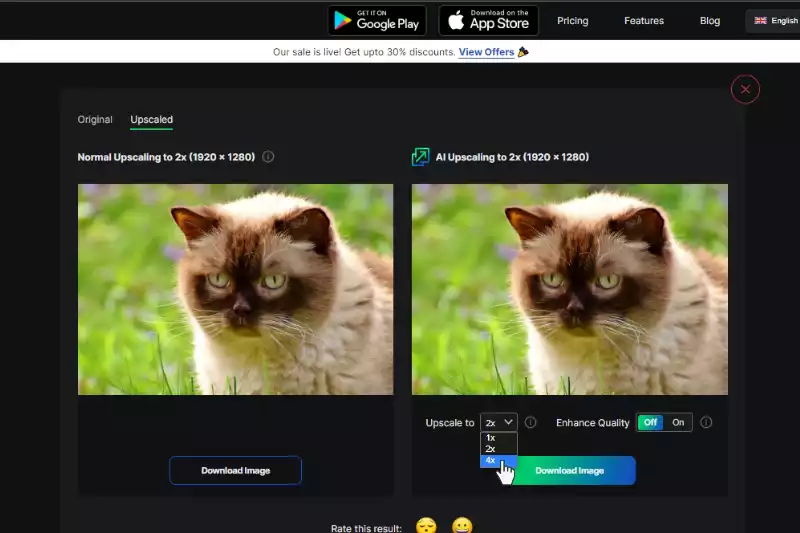Viewport: 800px width, 533px height.
Task: Rate result with the sad emoji
Action: (426, 525)
